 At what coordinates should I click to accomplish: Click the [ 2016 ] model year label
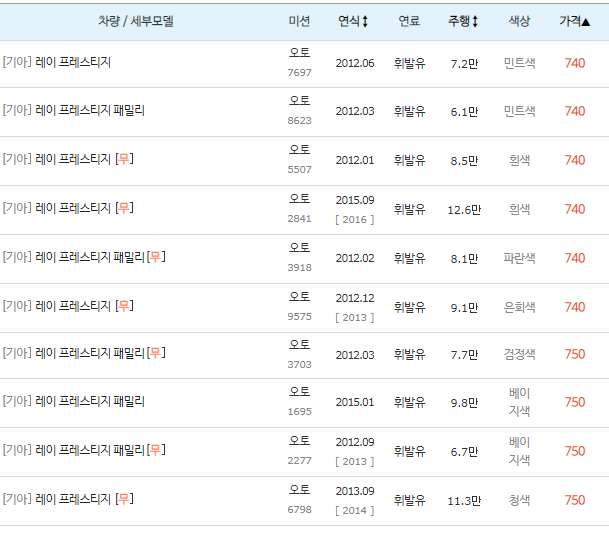[355, 220]
